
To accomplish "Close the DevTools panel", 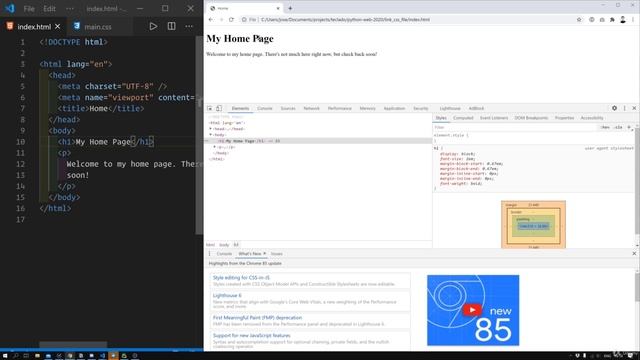I will [634, 108].
